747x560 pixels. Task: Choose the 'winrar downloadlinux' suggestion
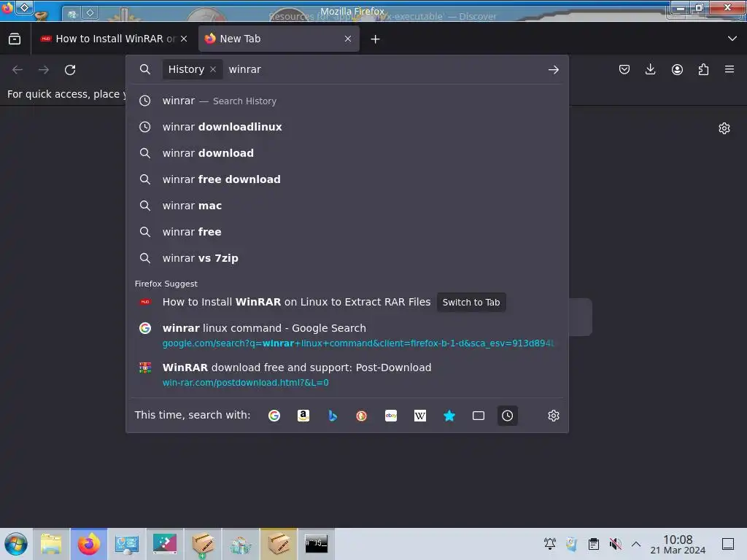click(347, 127)
